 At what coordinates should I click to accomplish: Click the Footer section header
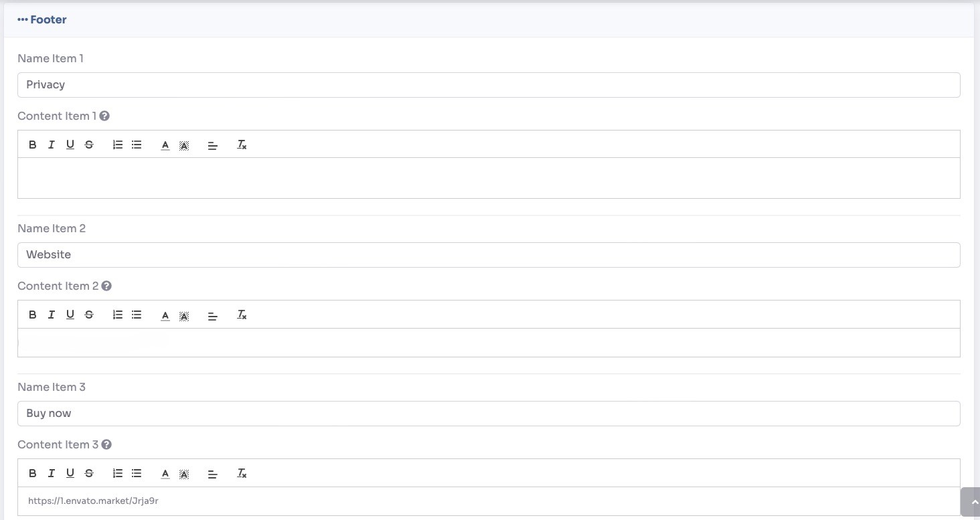click(x=43, y=20)
